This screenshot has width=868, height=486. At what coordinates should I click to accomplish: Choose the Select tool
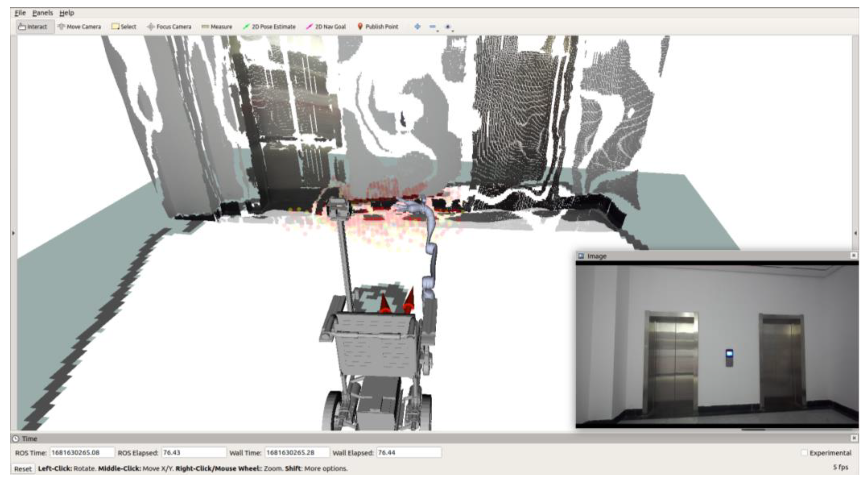(124, 27)
